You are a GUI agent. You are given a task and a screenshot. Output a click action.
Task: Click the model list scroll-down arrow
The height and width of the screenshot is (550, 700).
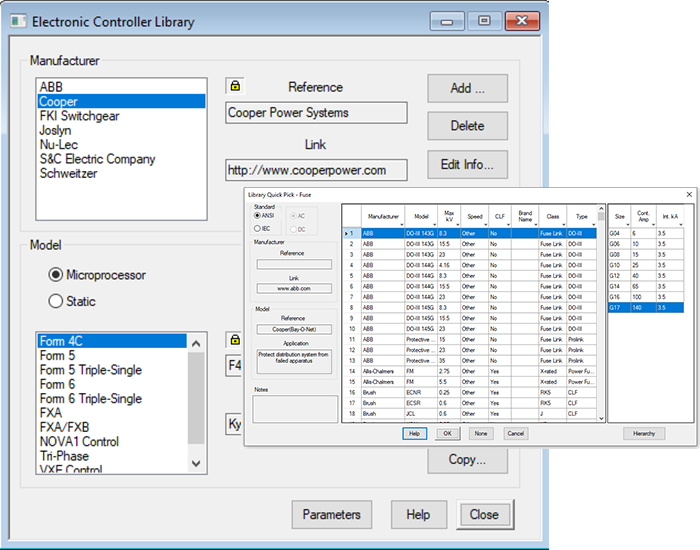point(196,463)
